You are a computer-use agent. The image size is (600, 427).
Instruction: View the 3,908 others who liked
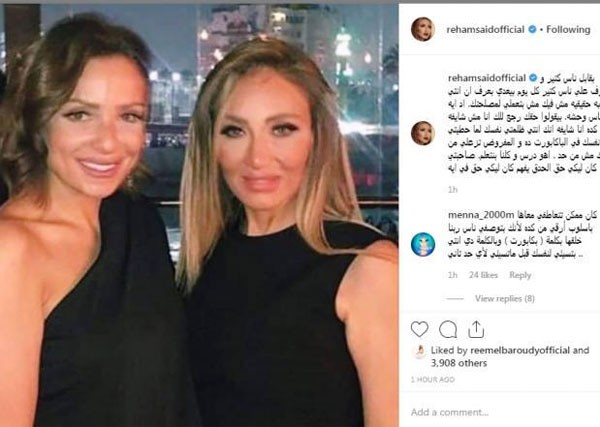point(459,363)
